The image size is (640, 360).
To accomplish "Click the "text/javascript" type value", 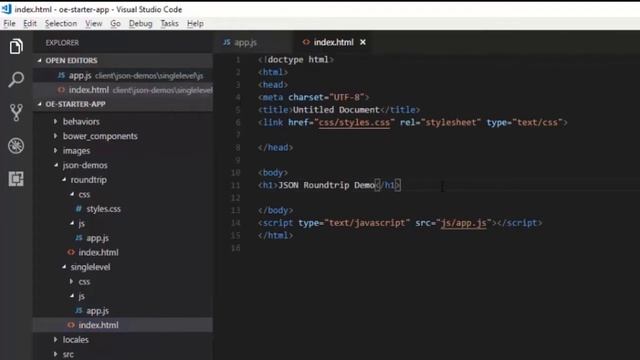I will 367,223.
